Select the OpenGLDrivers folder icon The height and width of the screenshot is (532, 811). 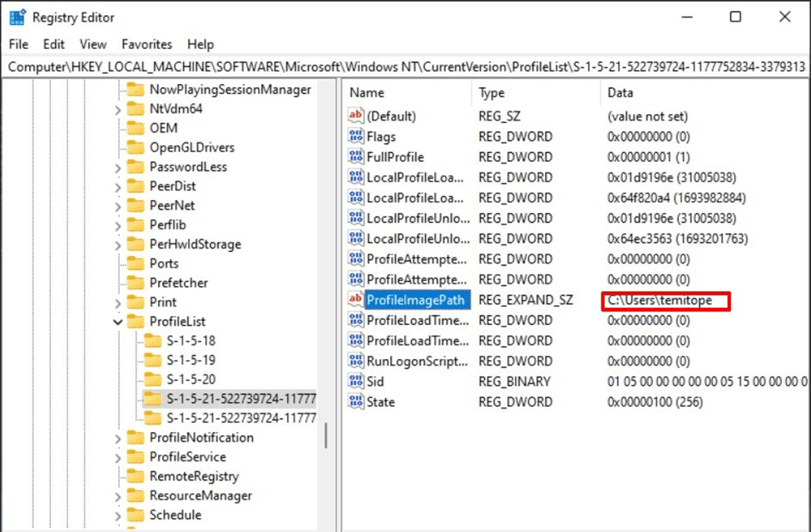(135, 148)
